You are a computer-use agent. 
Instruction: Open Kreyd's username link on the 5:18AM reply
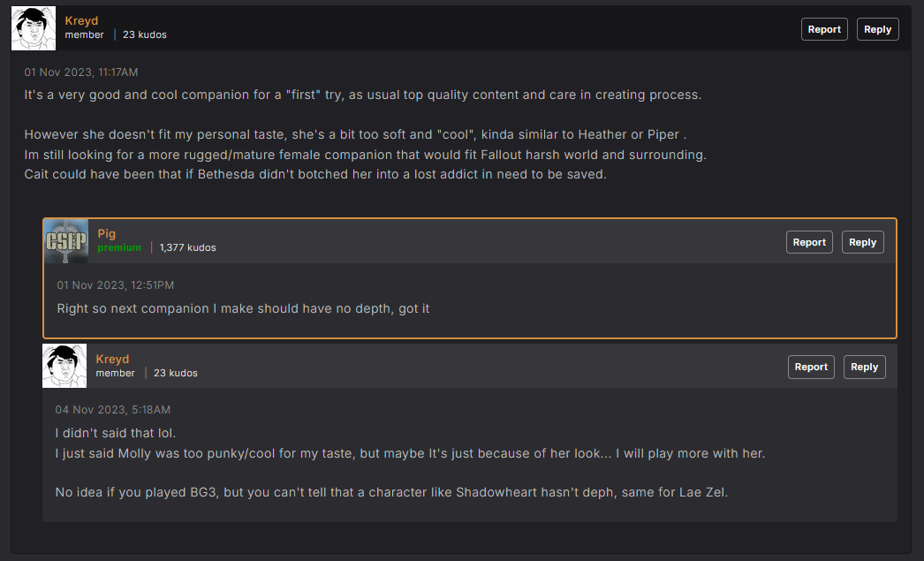[x=112, y=359]
